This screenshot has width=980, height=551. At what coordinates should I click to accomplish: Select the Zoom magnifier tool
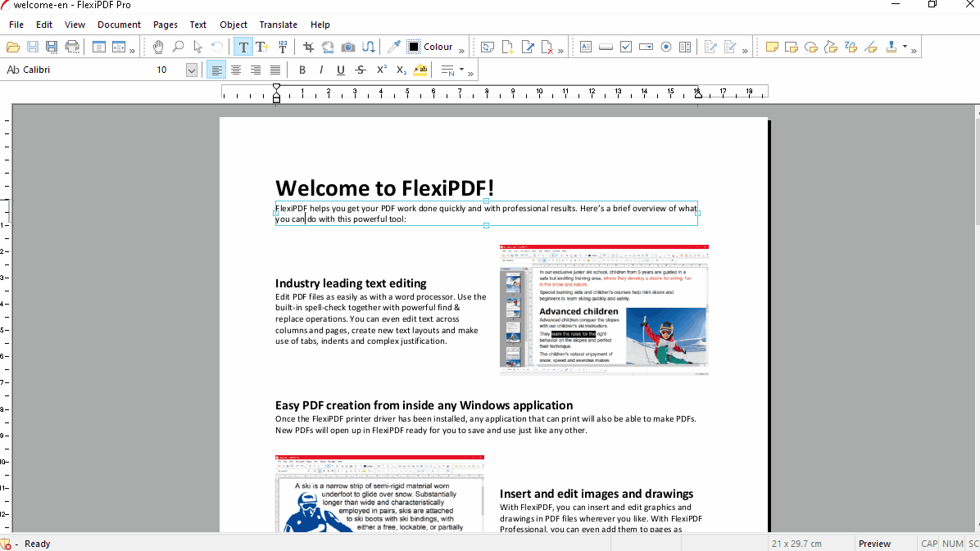pyautogui.click(x=178, y=47)
